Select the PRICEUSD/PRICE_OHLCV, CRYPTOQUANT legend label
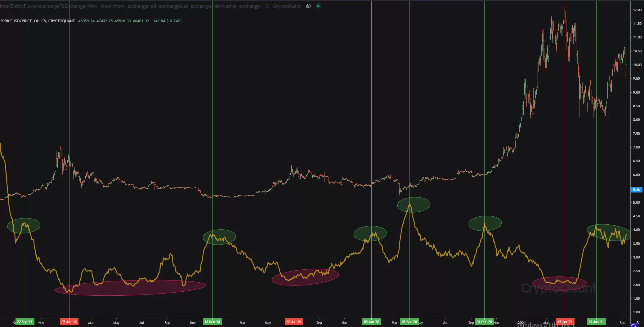This screenshot has width=644, height=327. point(38,21)
